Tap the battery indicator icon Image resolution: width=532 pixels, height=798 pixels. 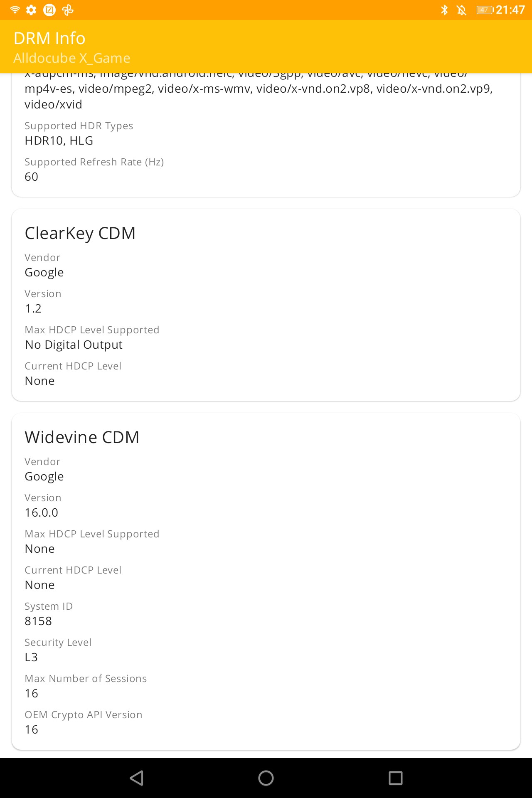(485, 10)
